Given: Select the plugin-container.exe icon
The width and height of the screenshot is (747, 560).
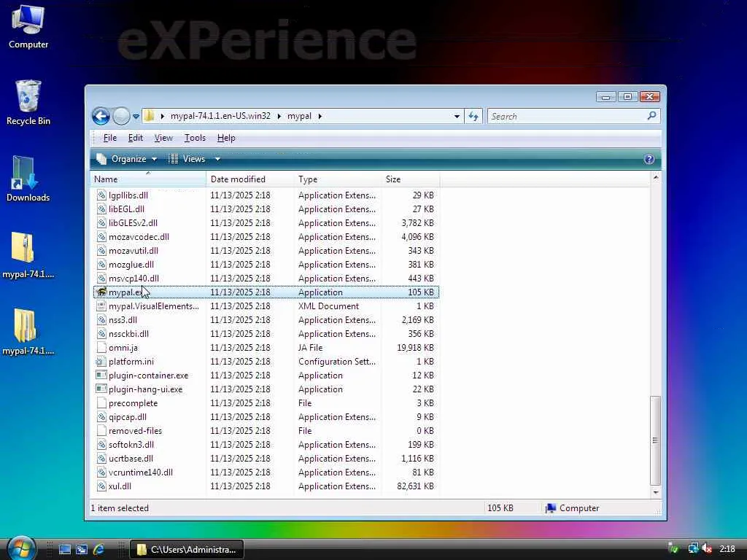Looking at the screenshot, I should pos(101,376).
